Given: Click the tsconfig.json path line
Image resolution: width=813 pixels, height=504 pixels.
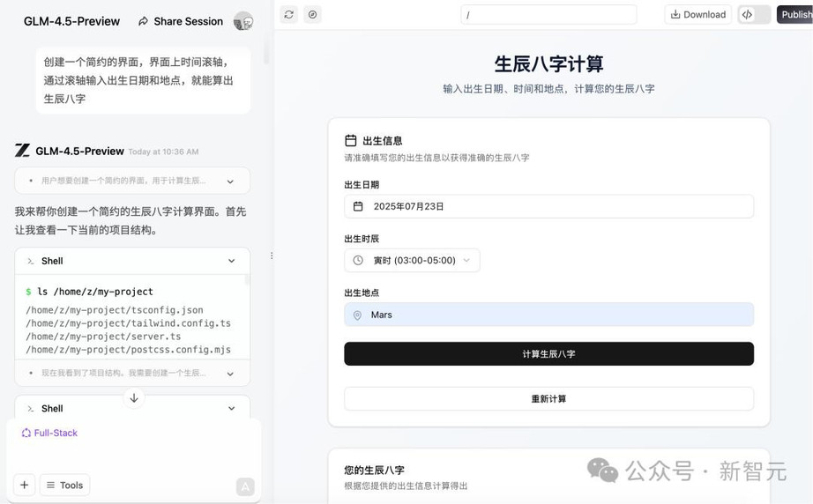Looking at the screenshot, I should [x=115, y=310].
